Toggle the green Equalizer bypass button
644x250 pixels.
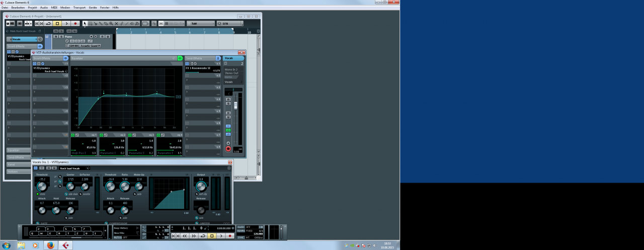pos(180,58)
